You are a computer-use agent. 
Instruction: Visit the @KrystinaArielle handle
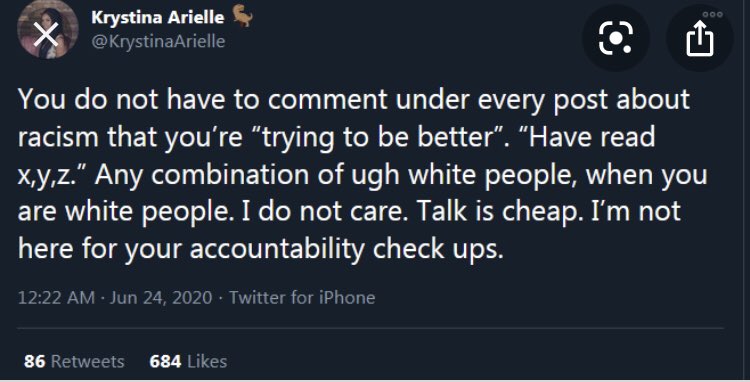(x=158, y=41)
